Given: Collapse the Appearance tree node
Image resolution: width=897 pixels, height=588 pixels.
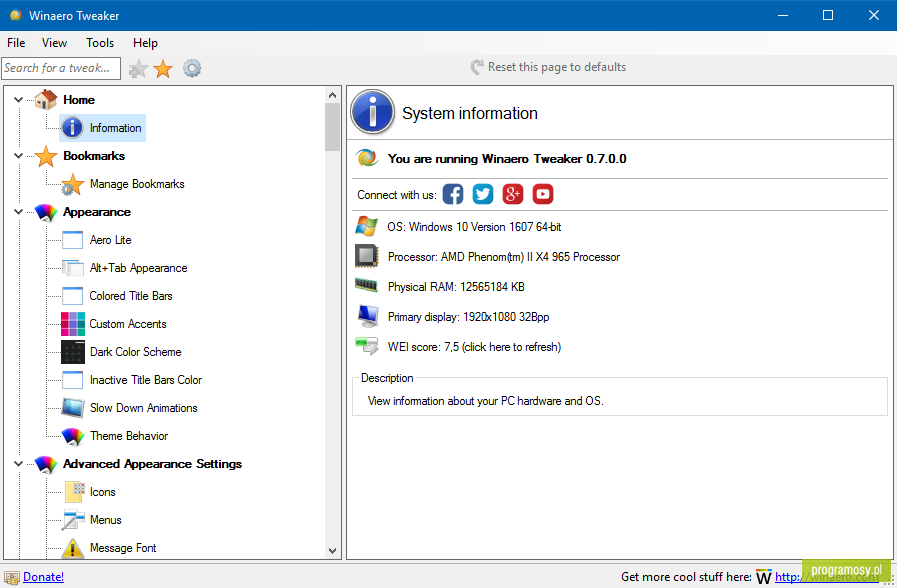Looking at the screenshot, I should (x=18, y=212).
